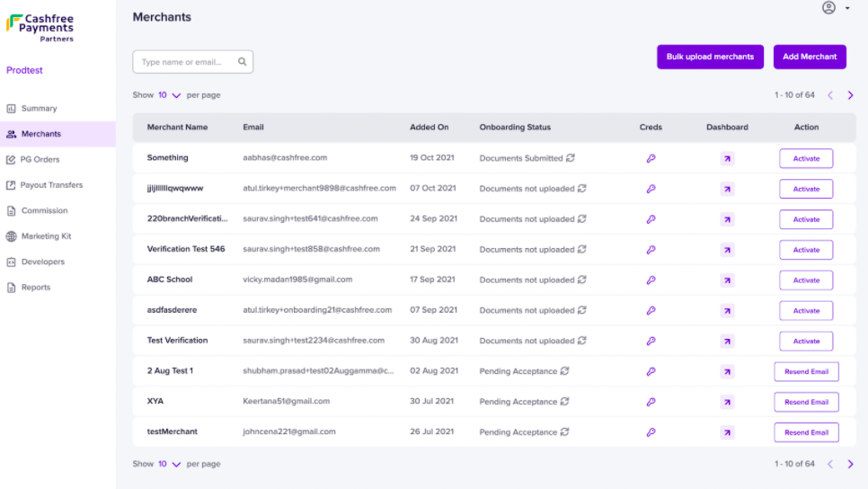Refresh onboarding status for Verification Test 546
Screen dimensions: 868x489
581,250
